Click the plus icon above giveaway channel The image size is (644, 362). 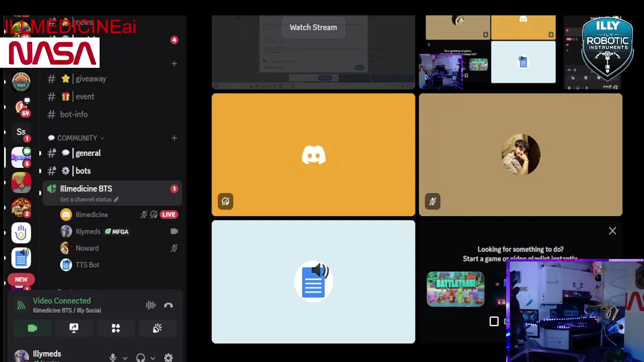point(174,63)
